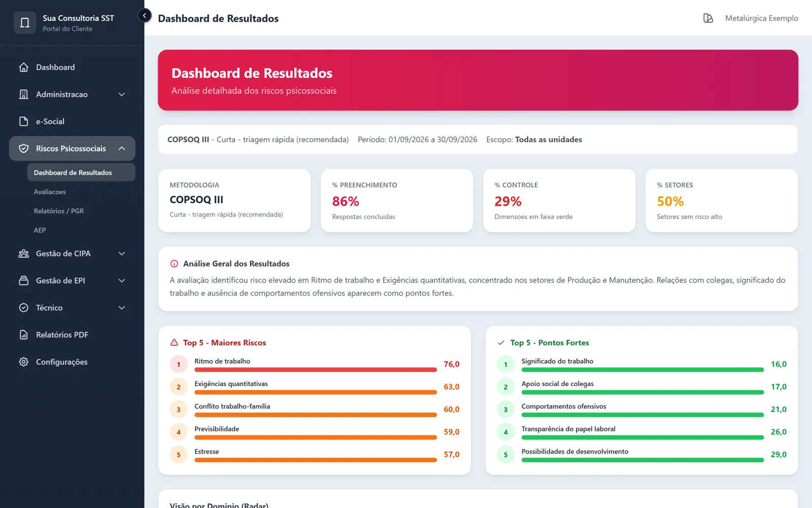Click the Configurações gear icon
812x508 pixels.
click(x=23, y=362)
